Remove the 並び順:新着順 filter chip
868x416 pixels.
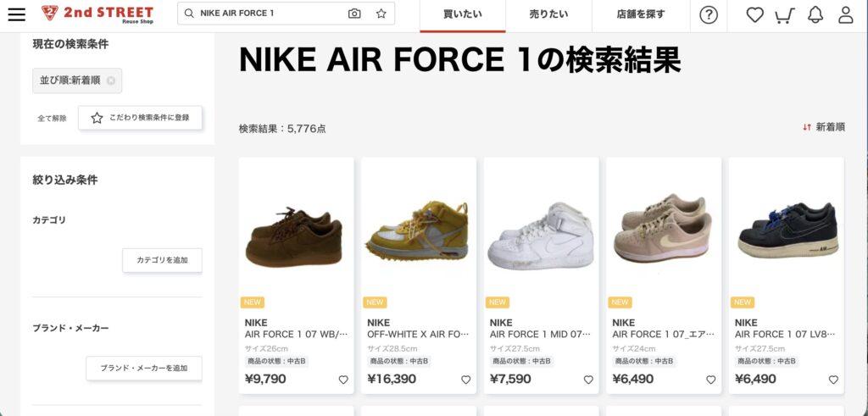pos(111,80)
